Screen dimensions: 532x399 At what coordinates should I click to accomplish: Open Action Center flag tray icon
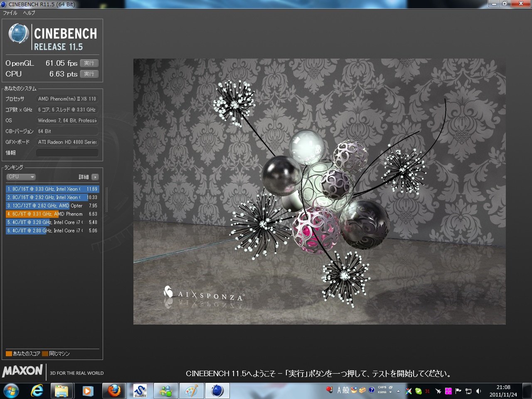click(458, 391)
